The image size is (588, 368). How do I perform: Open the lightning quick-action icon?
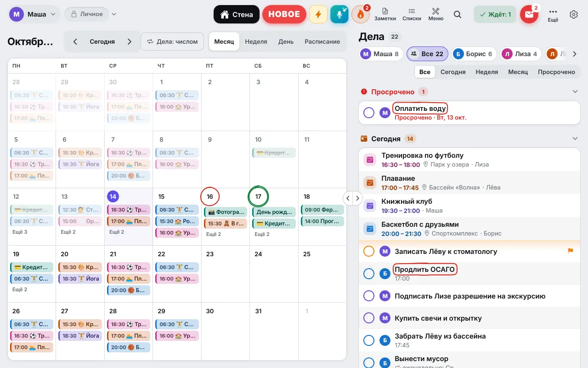(318, 14)
